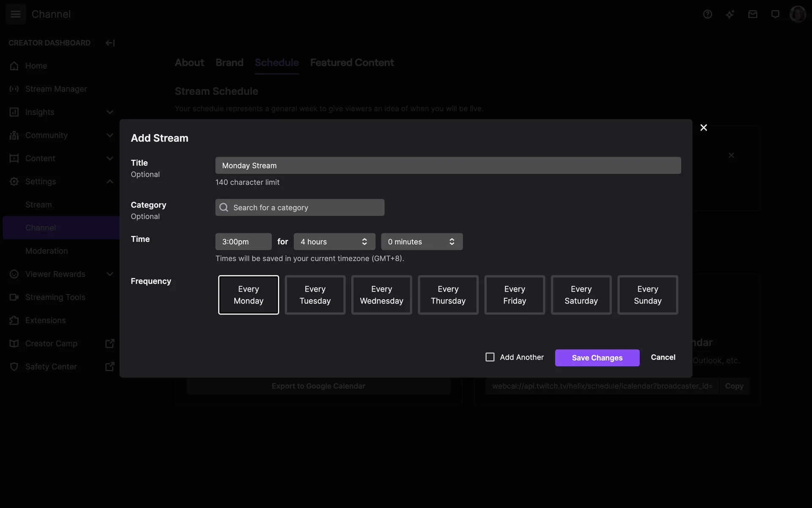Click the search magnifier in Category field

[x=224, y=207]
